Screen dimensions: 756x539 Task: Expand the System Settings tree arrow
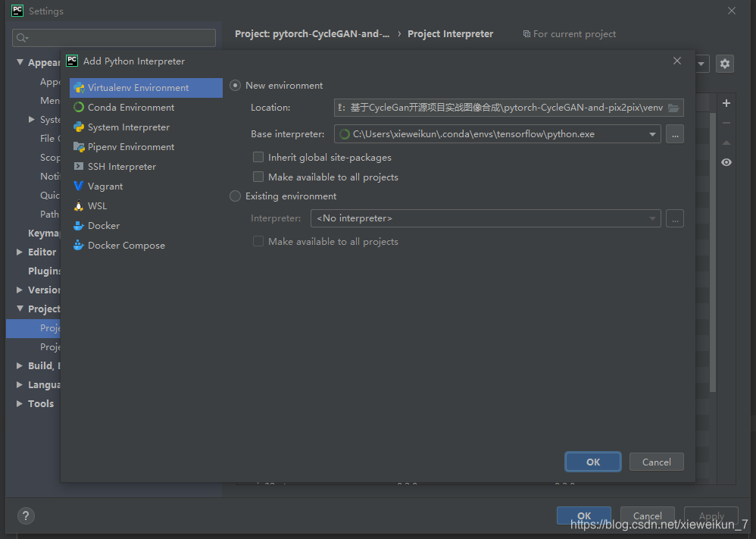(31, 119)
